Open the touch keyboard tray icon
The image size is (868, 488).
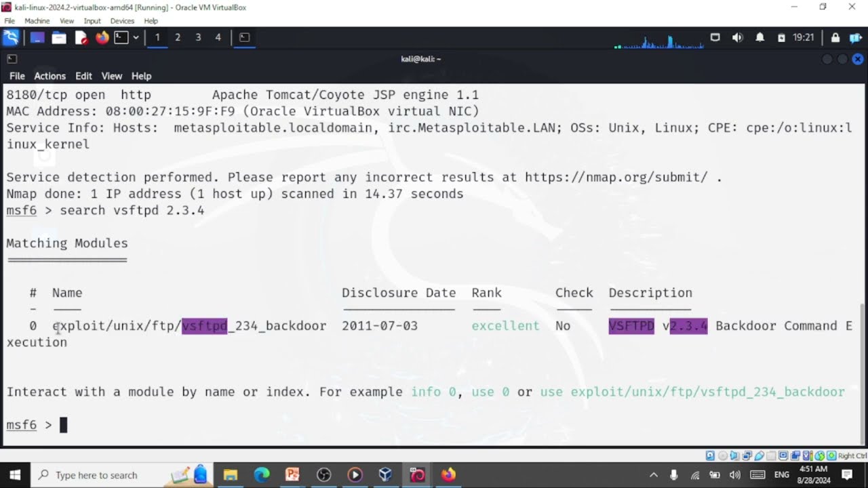(x=758, y=475)
